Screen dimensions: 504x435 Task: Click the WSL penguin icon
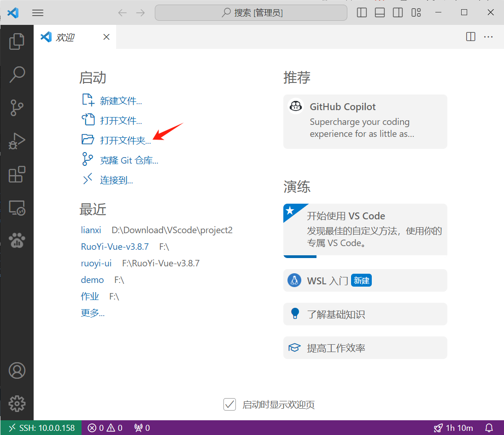point(294,280)
